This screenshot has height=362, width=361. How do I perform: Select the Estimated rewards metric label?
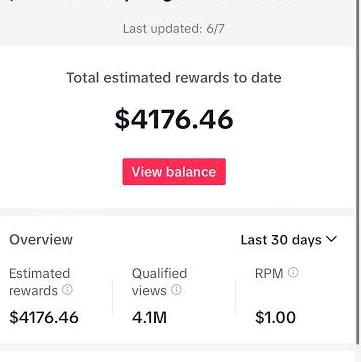point(39,282)
